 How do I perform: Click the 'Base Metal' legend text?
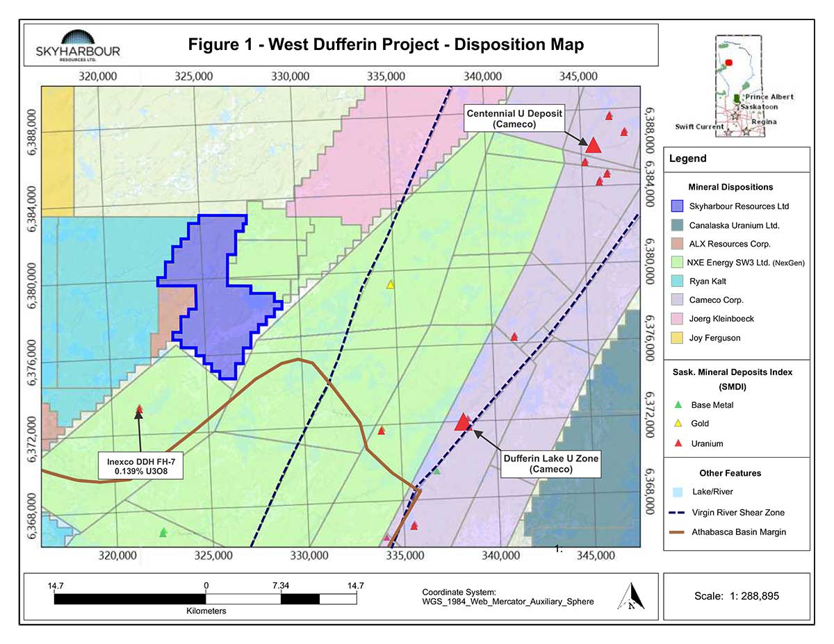point(712,405)
